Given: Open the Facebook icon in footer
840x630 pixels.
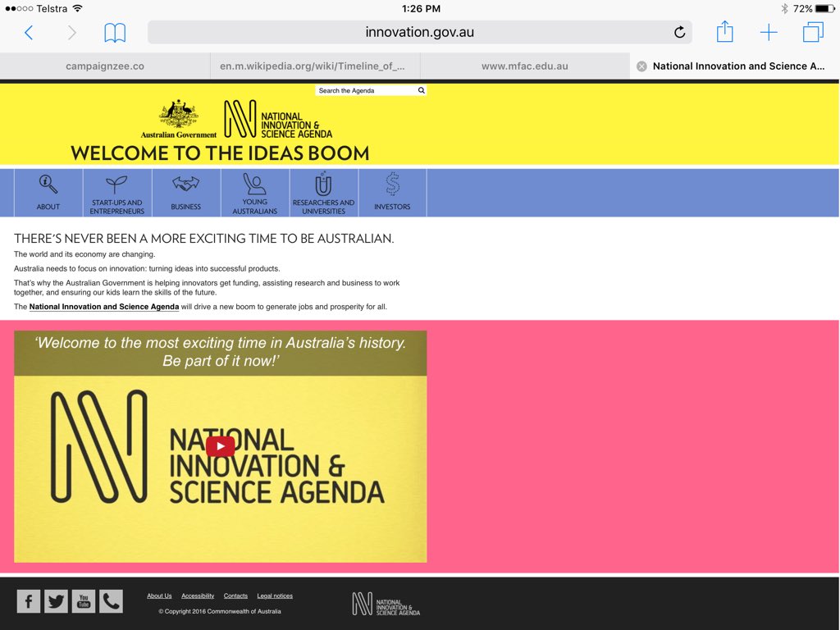Looking at the screenshot, I should pyautogui.click(x=29, y=601).
